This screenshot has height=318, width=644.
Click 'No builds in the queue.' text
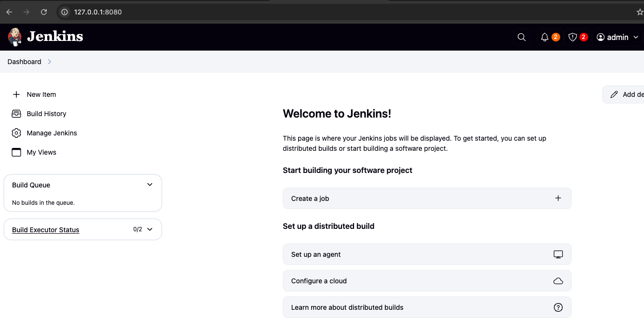(43, 203)
